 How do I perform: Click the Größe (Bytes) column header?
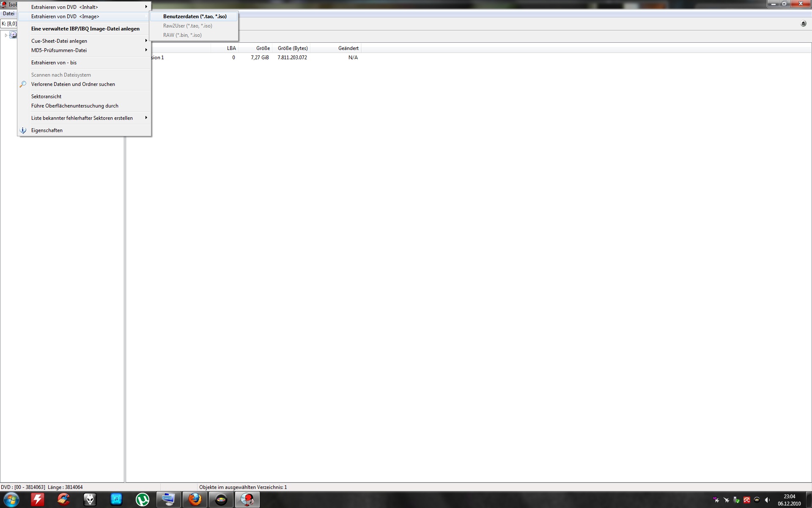(293, 48)
